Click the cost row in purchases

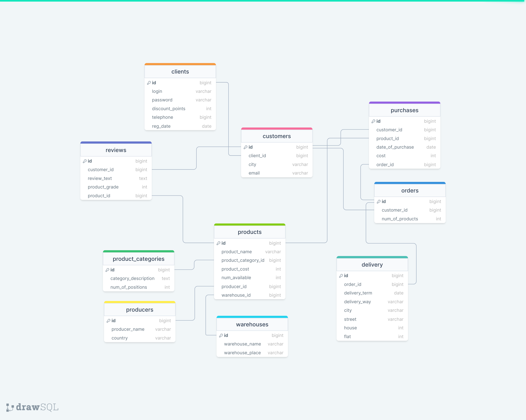pos(405,156)
